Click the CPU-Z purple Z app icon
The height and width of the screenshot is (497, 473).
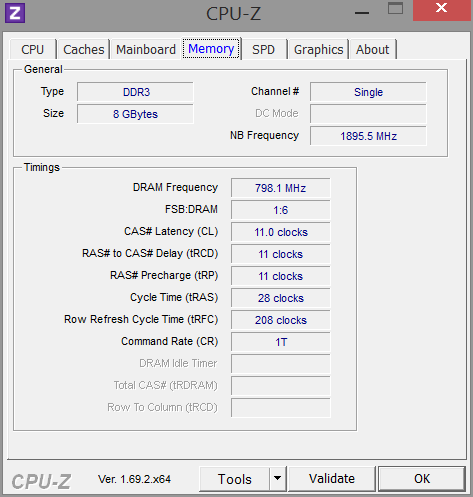click(15, 13)
